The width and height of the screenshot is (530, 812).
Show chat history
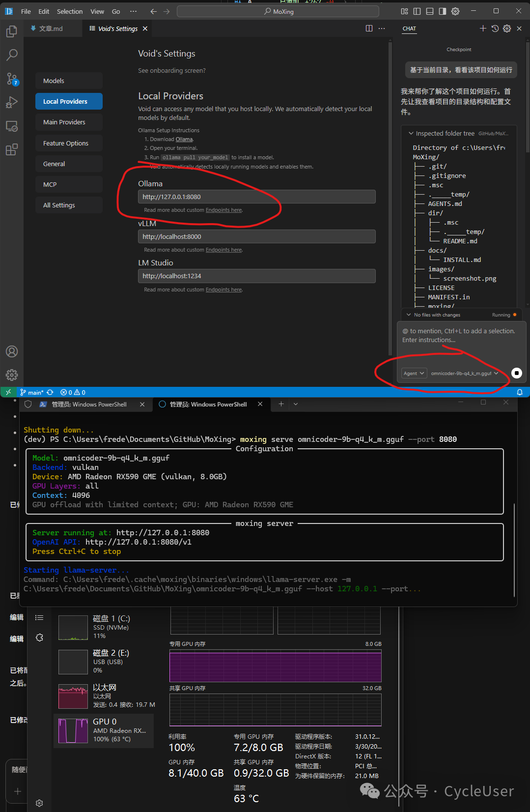click(495, 29)
